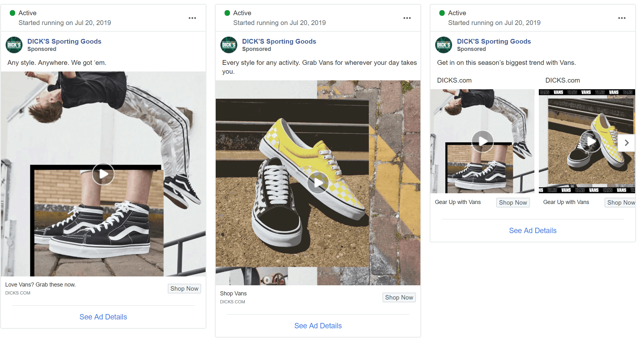Click the 'Shop Vans' headline
This screenshot has width=644, height=340.
[233, 294]
